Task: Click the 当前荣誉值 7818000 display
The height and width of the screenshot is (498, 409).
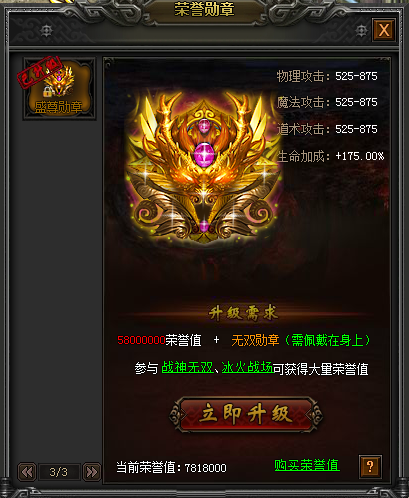Action: (171, 467)
